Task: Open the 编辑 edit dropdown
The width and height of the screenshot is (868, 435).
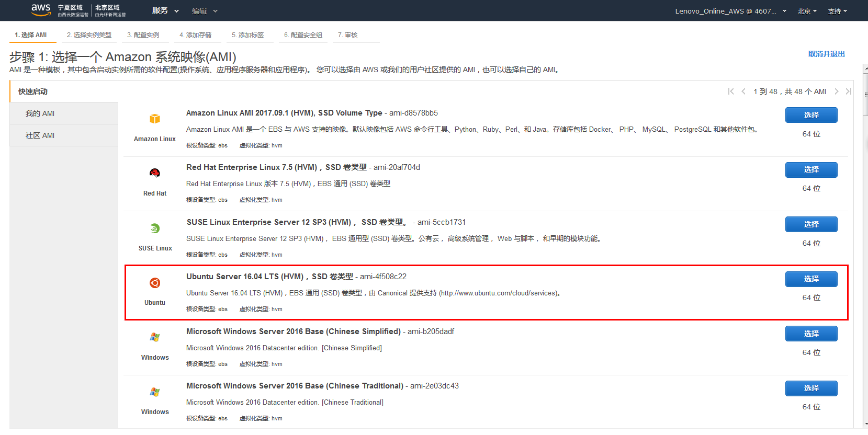Action: (205, 10)
